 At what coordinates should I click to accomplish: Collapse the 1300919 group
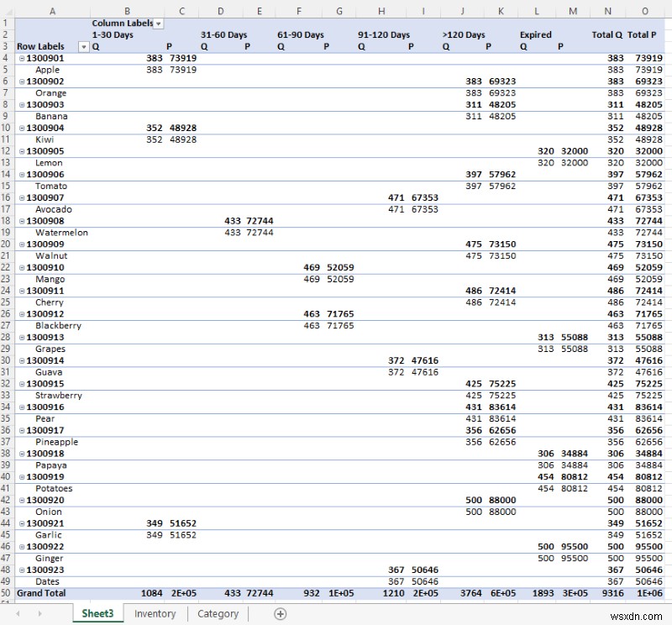[22, 476]
